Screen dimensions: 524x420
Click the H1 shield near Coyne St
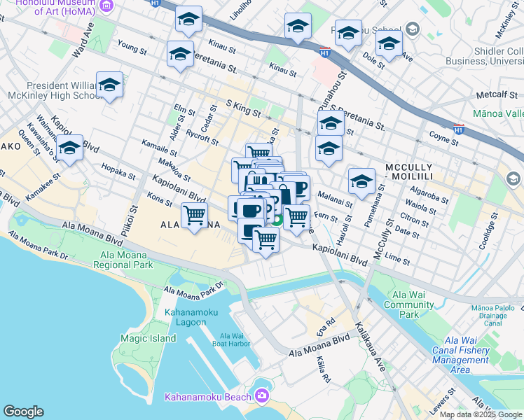458,129
